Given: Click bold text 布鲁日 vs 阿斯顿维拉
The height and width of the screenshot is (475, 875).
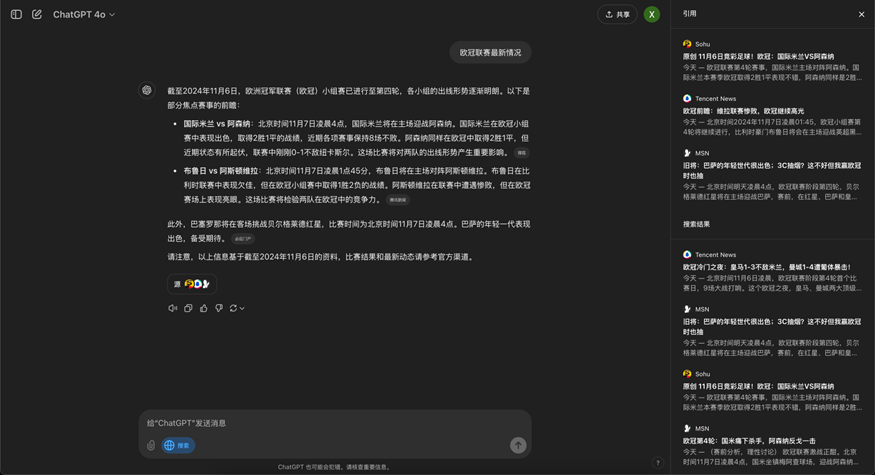Looking at the screenshot, I should pyautogui.click(x=221, y=171).
